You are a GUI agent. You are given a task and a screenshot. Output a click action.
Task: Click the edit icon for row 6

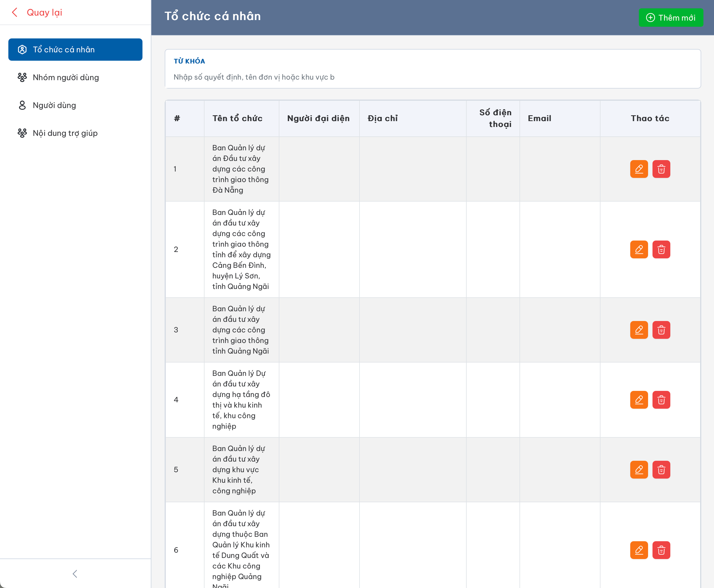(639, 550)
